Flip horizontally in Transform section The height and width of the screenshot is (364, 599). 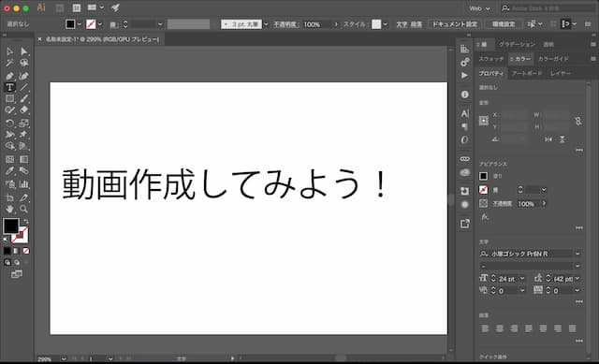click(548, 139)
